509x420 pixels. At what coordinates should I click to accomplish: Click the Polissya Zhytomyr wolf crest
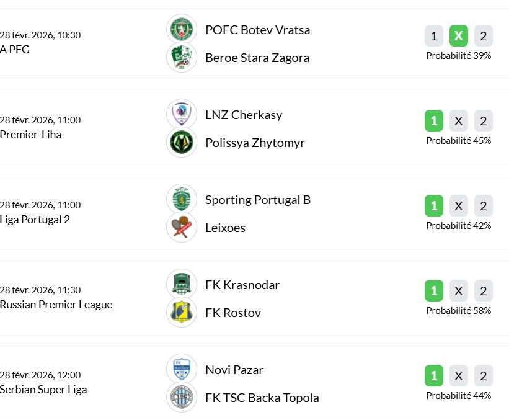[182, 143]
